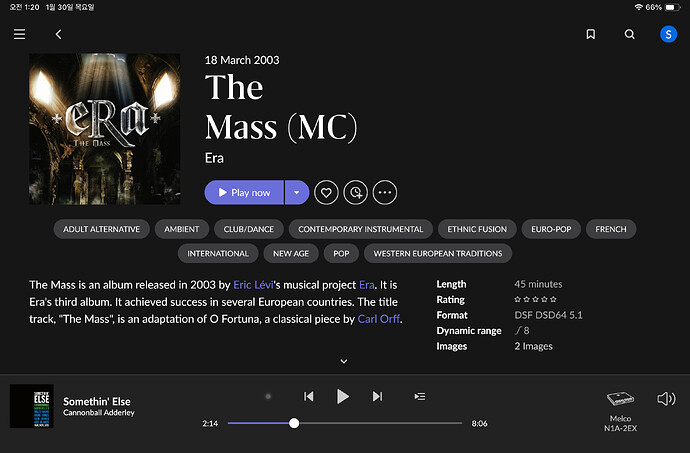Select the Ethnic Fusion genre tag
This screenshot has height=453, width=690.
477,229
